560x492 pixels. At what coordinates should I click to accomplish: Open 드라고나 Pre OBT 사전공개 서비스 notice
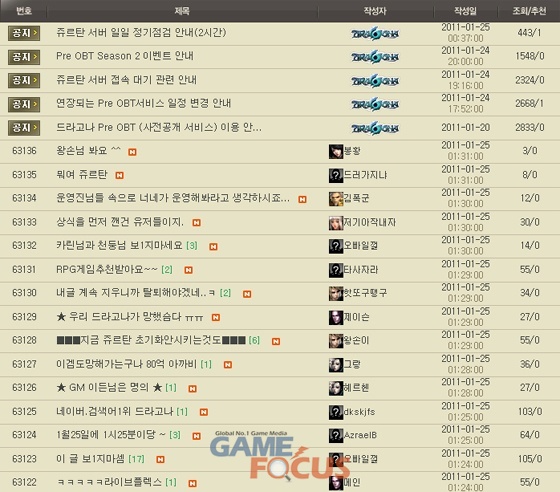(x=159, y=127)
